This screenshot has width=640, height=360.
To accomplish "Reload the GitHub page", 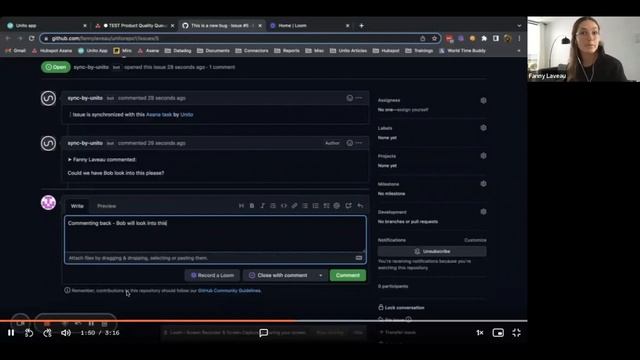I will [x=31, y=38].
